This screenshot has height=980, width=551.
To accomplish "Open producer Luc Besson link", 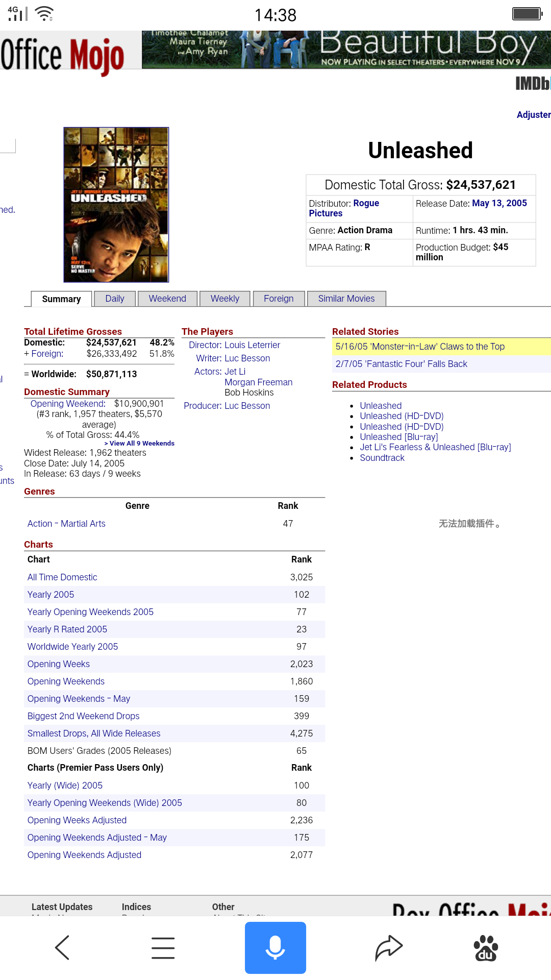I will pos(247,406).
